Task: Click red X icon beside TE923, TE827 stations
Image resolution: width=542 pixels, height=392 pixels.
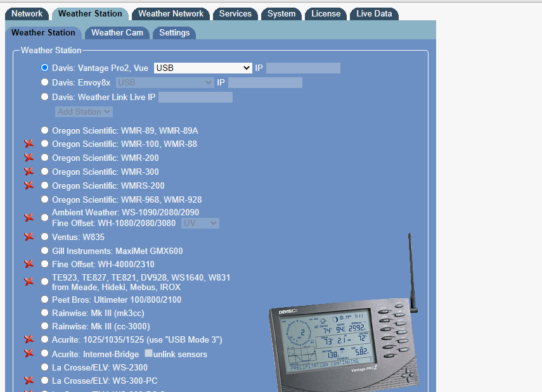Action: (x=29, y=282)
